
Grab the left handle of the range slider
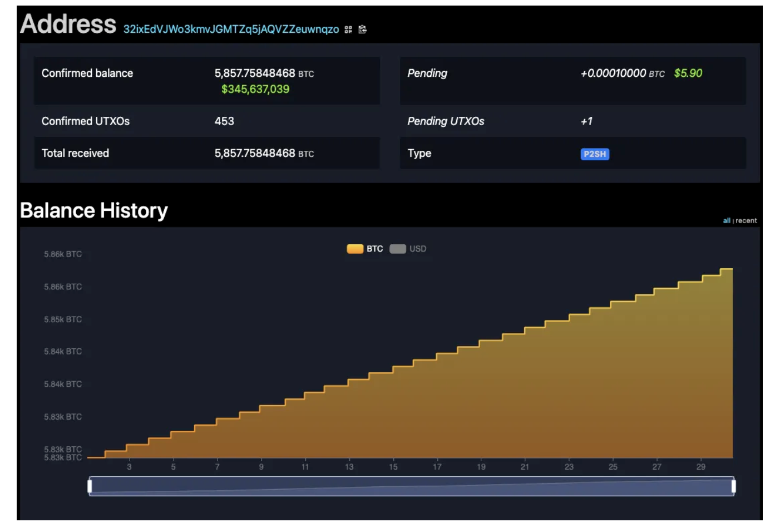coord(90,486)
